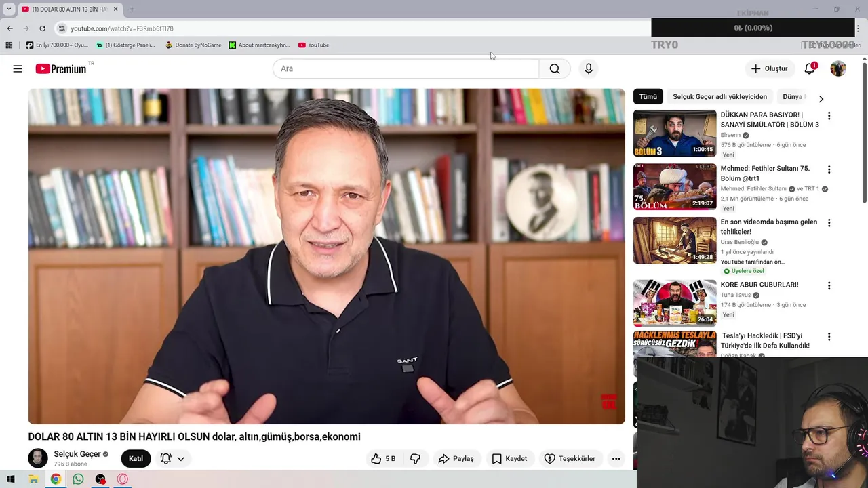Open Gösterge Paneli bookmark
This screenshot has width=868, height=488.
click(125, 45)
